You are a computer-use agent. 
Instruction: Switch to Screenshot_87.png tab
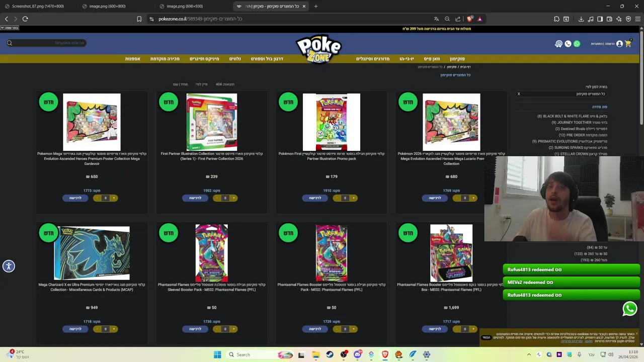coord(38,6)
